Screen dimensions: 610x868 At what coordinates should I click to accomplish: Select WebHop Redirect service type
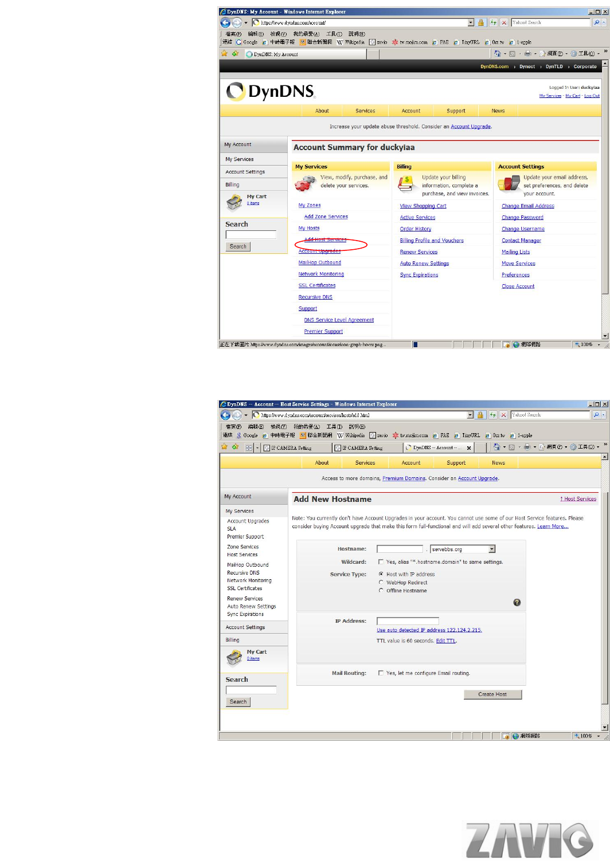click(381, 582)
